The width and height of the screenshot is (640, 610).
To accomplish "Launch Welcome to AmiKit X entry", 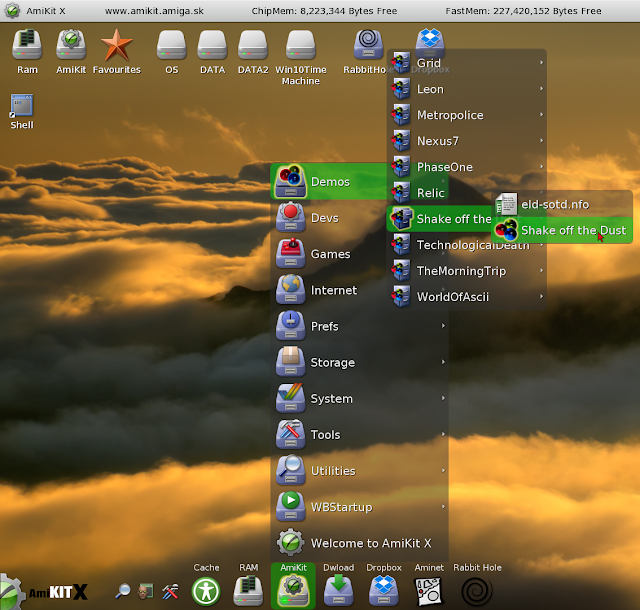I will coord(359,543).
